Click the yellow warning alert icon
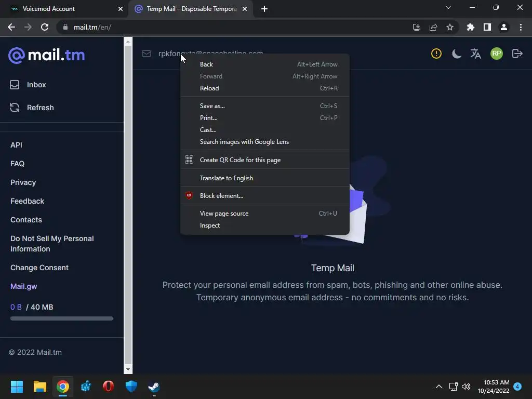This screenshot has height=399, width=532. click(436, 54)
